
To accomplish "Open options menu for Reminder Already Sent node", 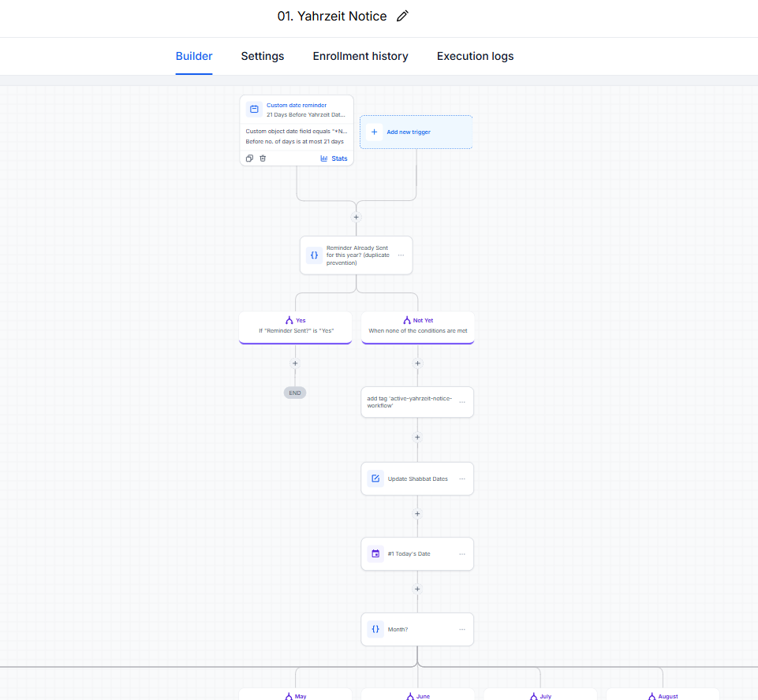I will [x=401, y=255].
